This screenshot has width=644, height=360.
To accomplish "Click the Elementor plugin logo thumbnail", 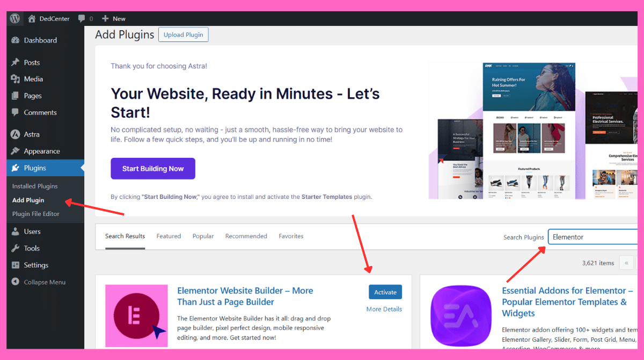I will 136,316.
